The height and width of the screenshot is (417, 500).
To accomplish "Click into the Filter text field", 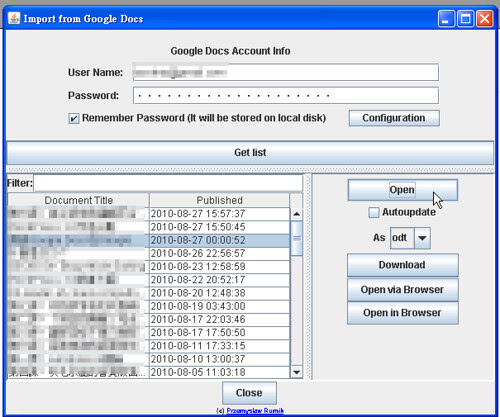I will [x=168, y=183].
